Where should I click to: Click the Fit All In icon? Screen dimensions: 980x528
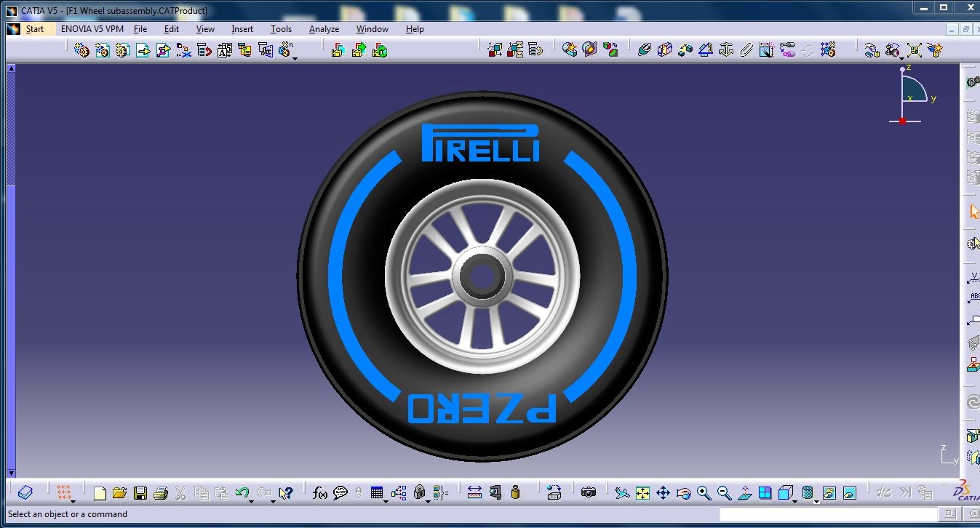642,493
